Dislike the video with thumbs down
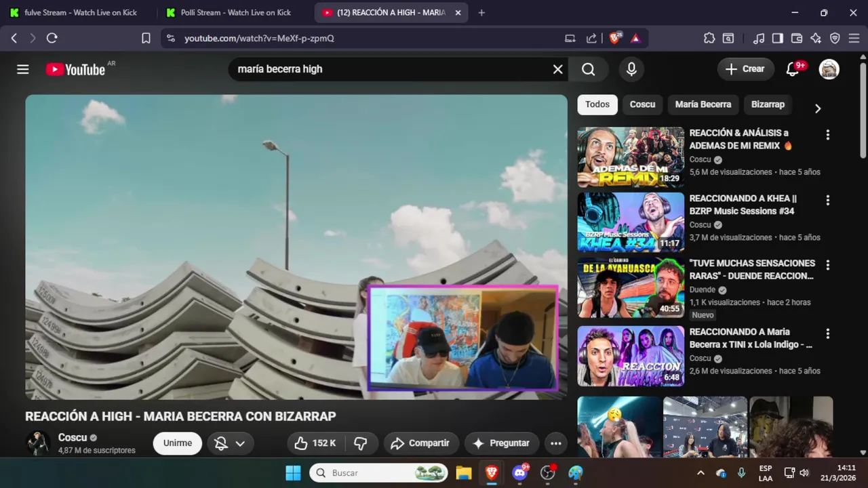This screenshot has height=488, width=868. tap(361, 443)
